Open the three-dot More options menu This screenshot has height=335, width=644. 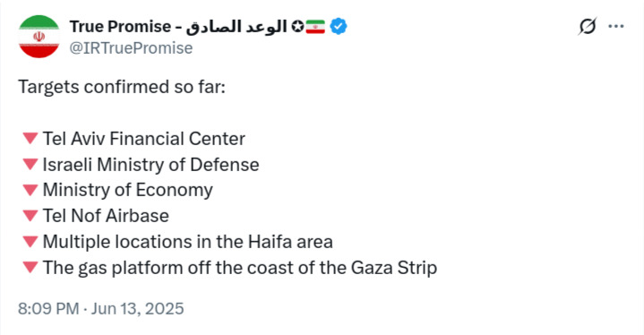pyautogui.click(x=616, y=27)
